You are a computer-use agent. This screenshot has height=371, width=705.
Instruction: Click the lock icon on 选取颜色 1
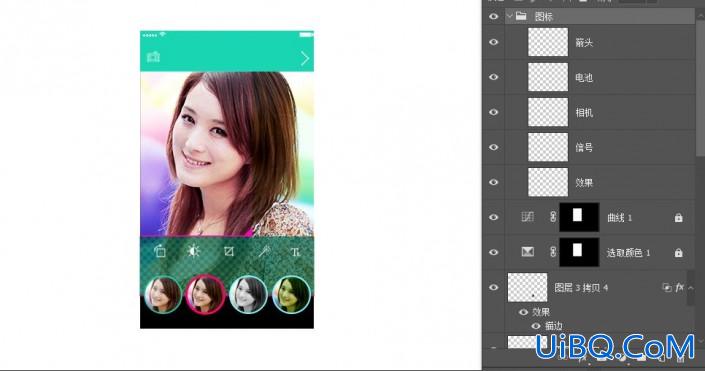678,253
